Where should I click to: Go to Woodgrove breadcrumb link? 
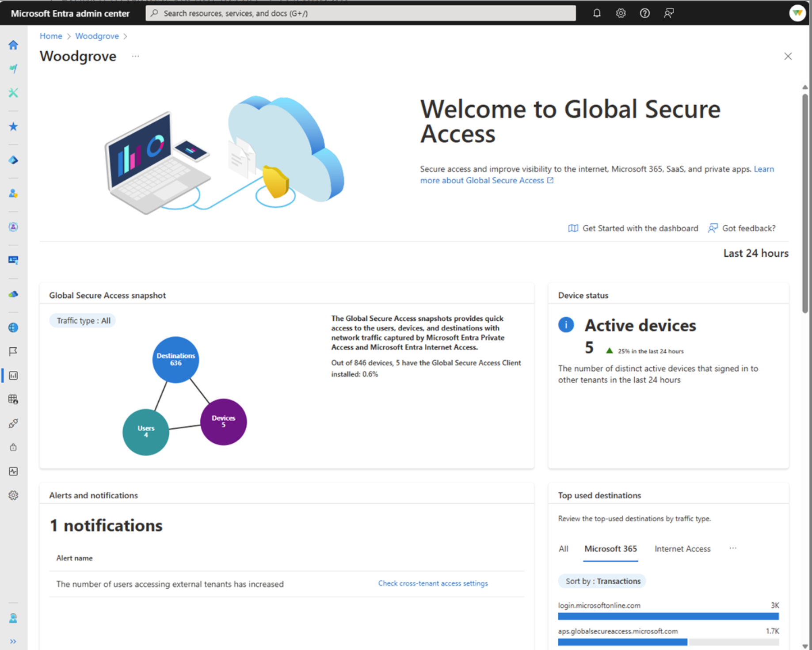coord(97,36)
